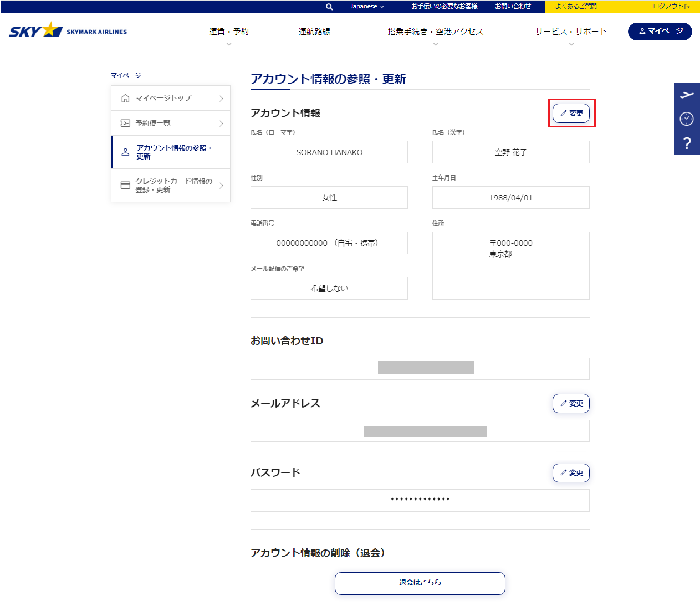Open the Japanese language dropdown

tap(366, 7)
